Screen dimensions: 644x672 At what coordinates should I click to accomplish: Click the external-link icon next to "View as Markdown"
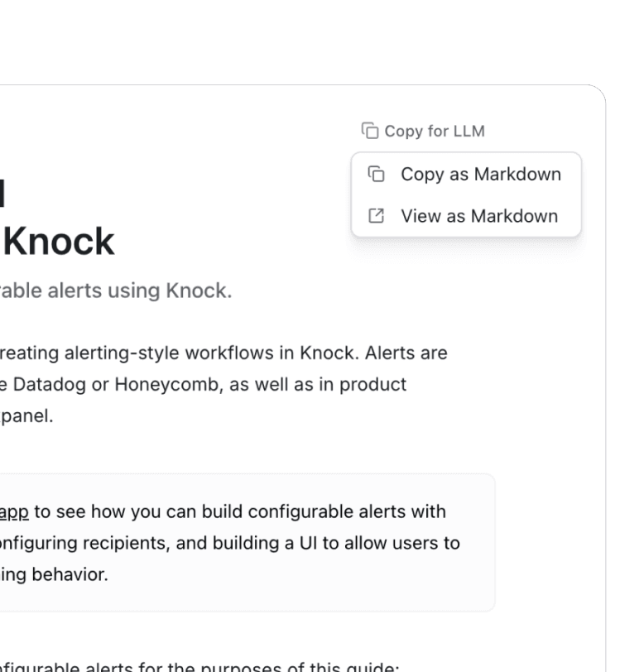[377, 216]
